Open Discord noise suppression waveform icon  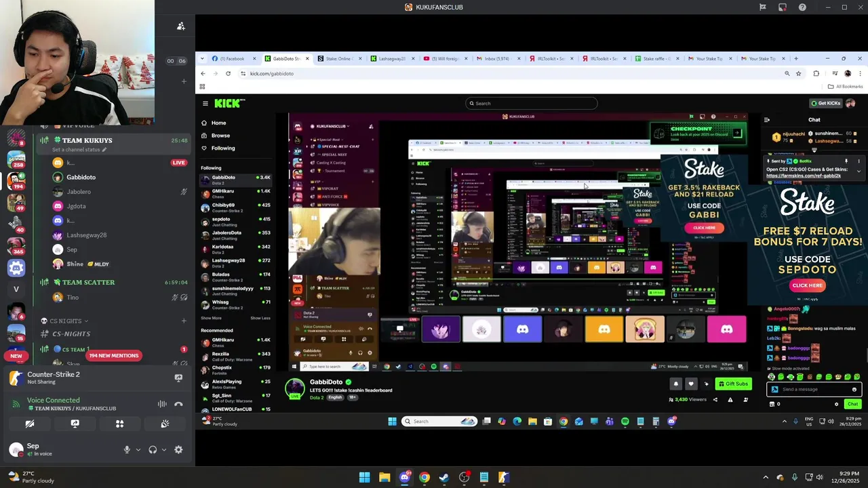tap(162, 404)
